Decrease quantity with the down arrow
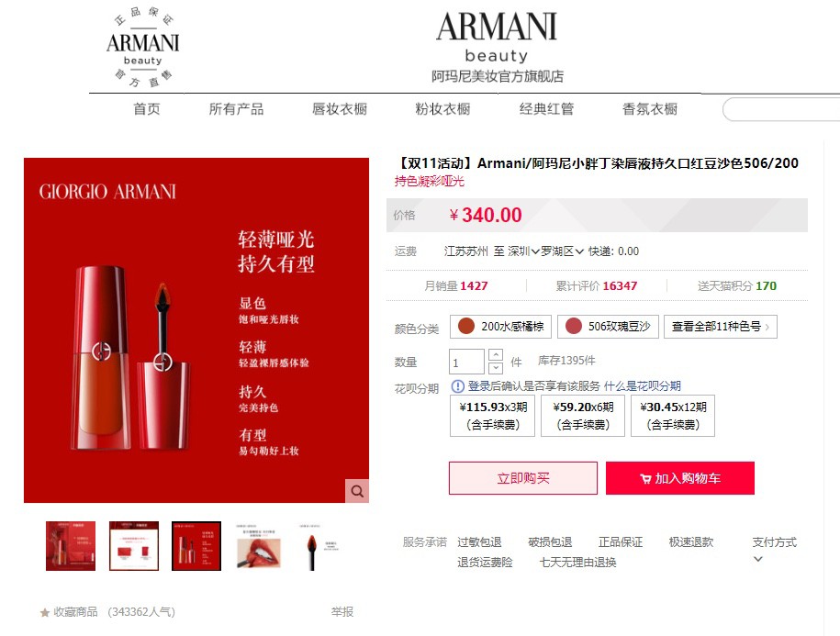The image size is (840, 636). click(x=496, y=368)
